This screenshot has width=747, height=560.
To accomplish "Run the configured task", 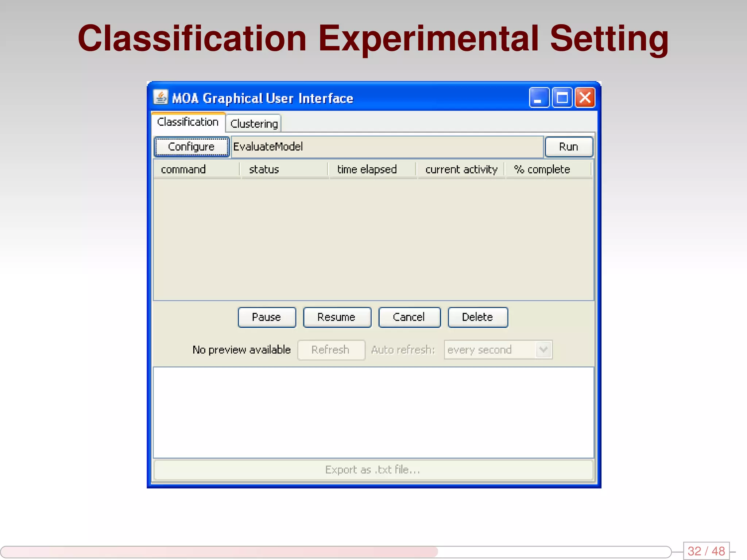I will coord(569,147).
